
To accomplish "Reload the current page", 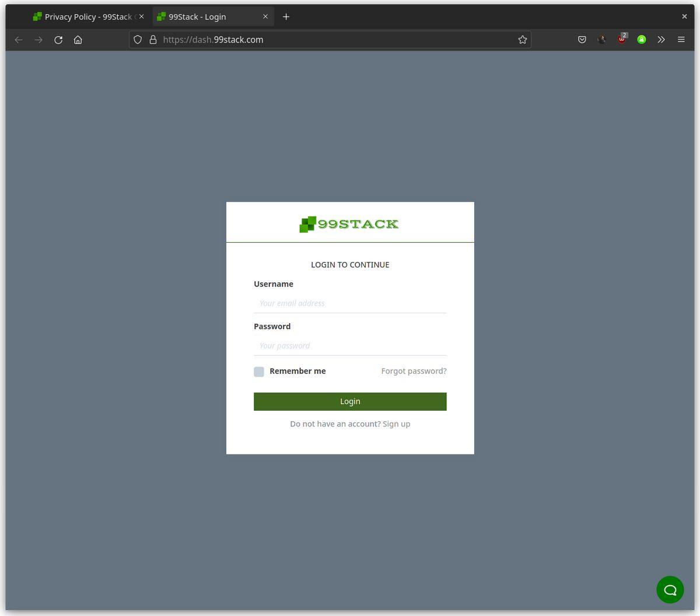I will (x=58, y=40).
